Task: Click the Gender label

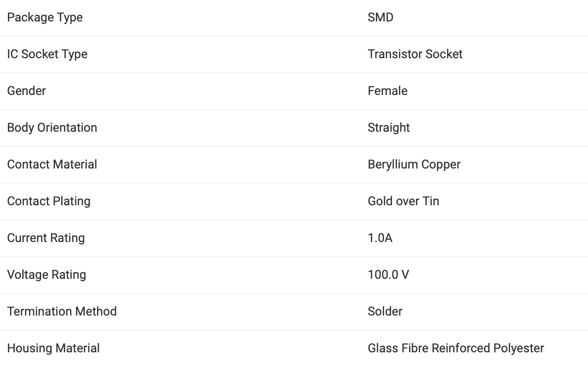Action: click(27, 91)
